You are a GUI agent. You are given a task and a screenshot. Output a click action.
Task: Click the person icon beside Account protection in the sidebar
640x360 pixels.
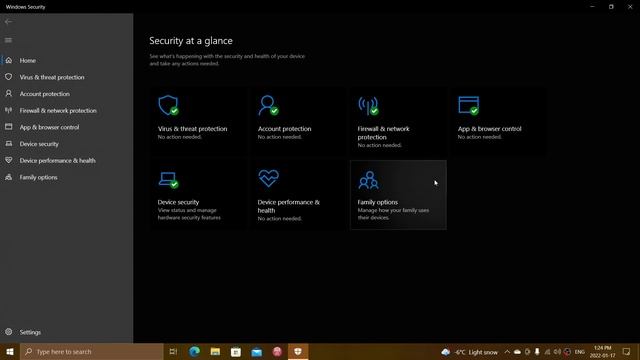pyautogui.click(x=9, y=93)
